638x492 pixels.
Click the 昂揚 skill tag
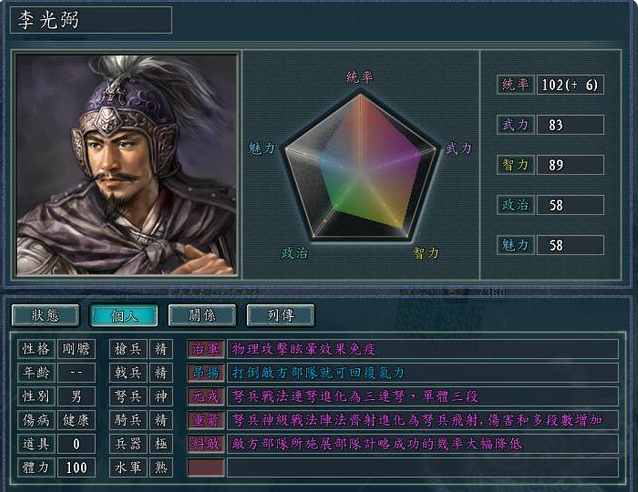(206, 373)
